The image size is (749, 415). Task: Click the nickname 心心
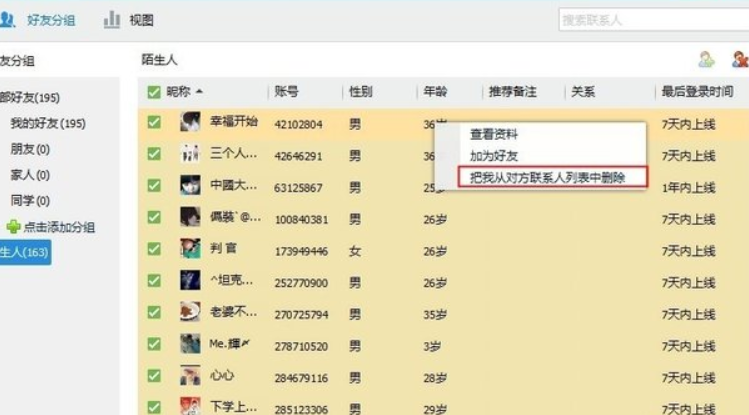(222, 375)
